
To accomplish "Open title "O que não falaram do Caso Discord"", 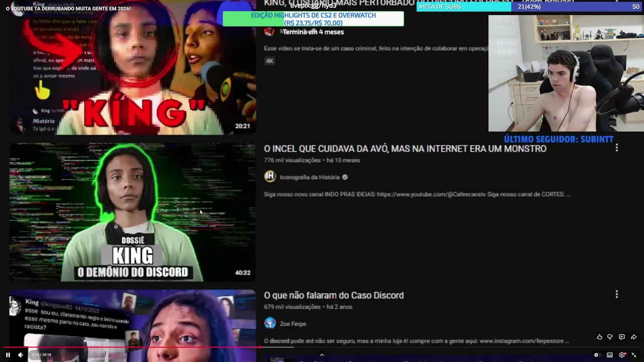I will [334, 295].
